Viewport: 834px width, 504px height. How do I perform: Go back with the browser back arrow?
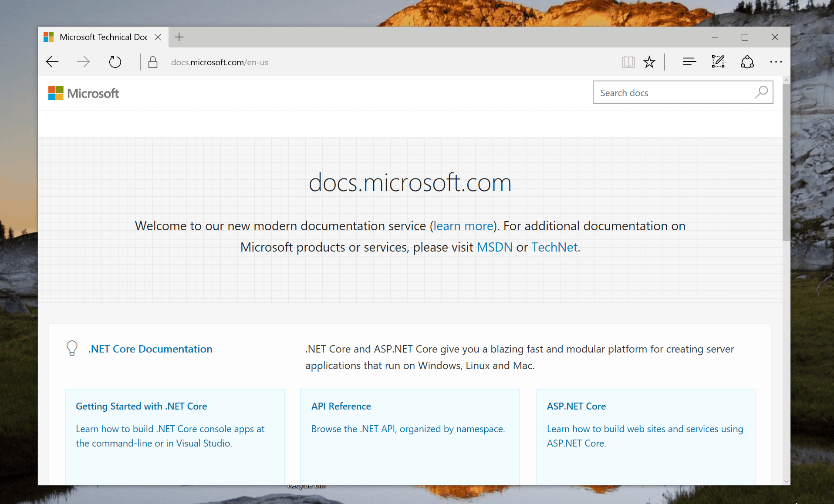52,62
